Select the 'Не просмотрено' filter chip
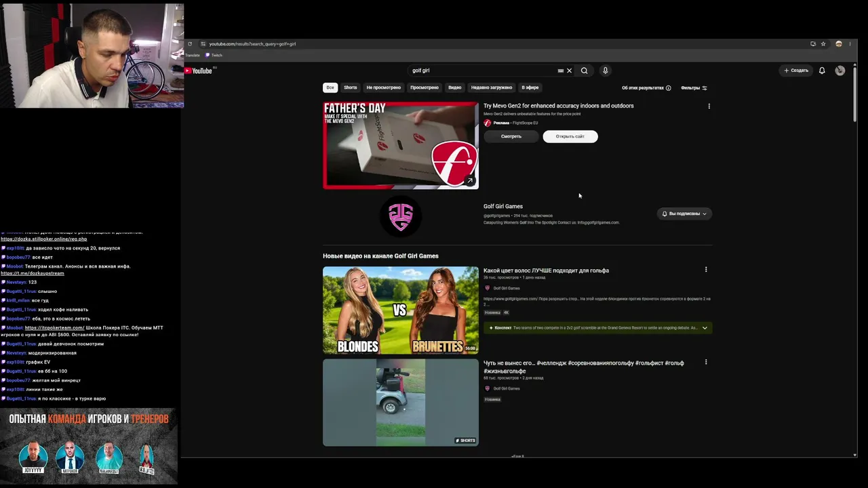The height and width of the screenshot is (488, 868). coord(384,87)
